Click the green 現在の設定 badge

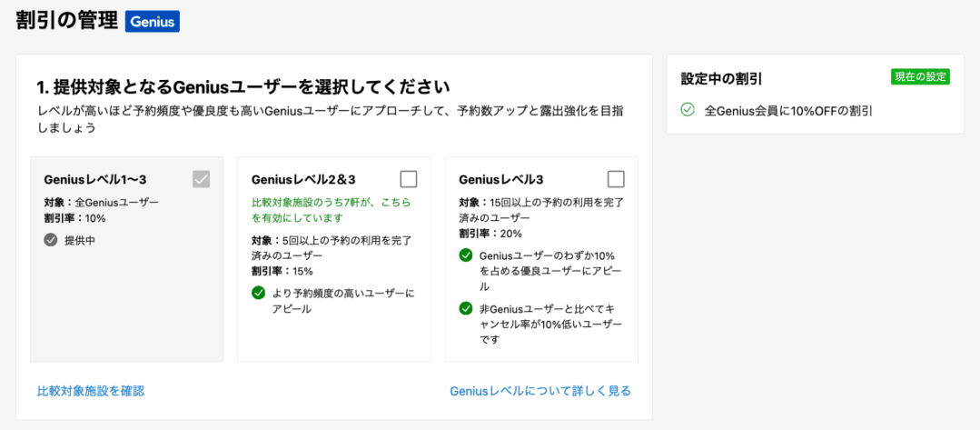(921, 77)
